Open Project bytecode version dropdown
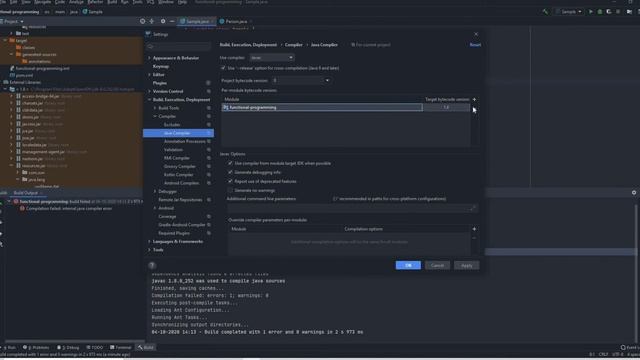640x360 pixels. click(301, 80)
